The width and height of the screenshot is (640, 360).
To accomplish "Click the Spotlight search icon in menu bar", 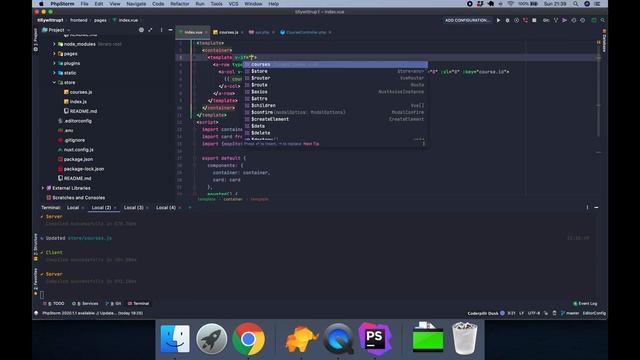I will tap(576, 4).
